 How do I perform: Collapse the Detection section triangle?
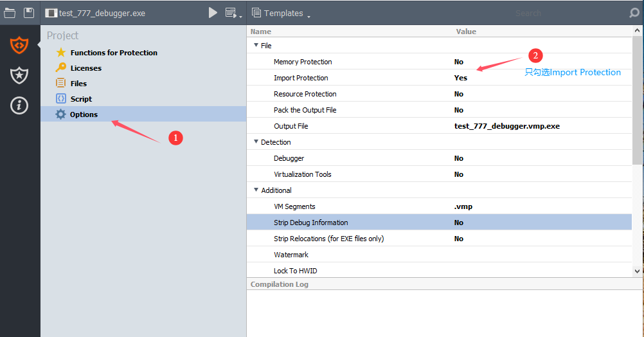tap(256, 142)
